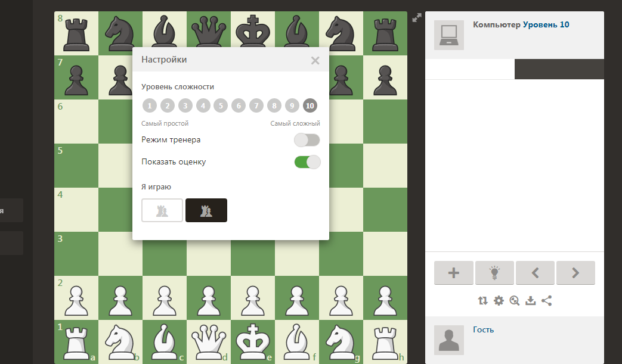Select difficulty level 9
622x364 pixels.
(x=292, y=106)
